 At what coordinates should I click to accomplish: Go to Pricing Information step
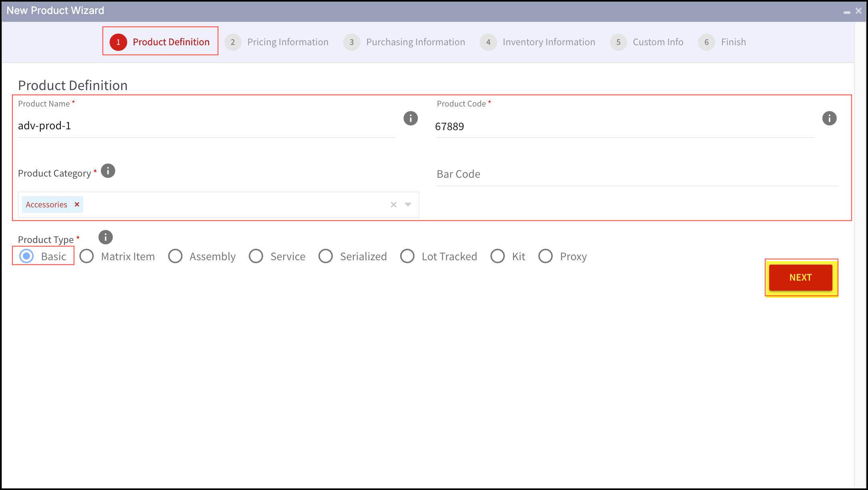point(276,42)
